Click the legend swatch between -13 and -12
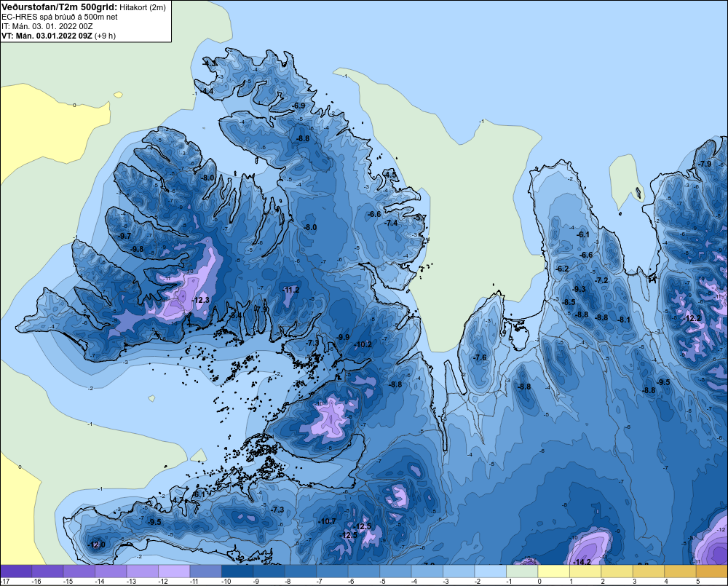This screenshot has width=728, height=586. (143, 571)
